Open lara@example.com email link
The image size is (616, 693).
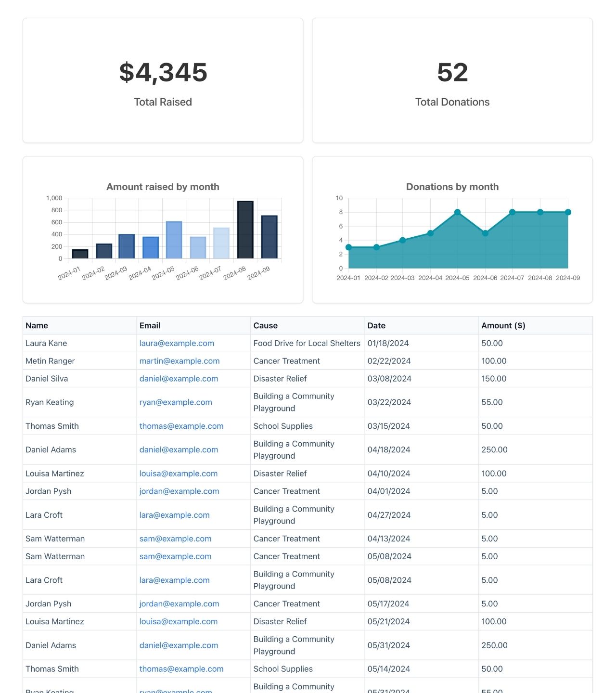(x=174, y=515)
